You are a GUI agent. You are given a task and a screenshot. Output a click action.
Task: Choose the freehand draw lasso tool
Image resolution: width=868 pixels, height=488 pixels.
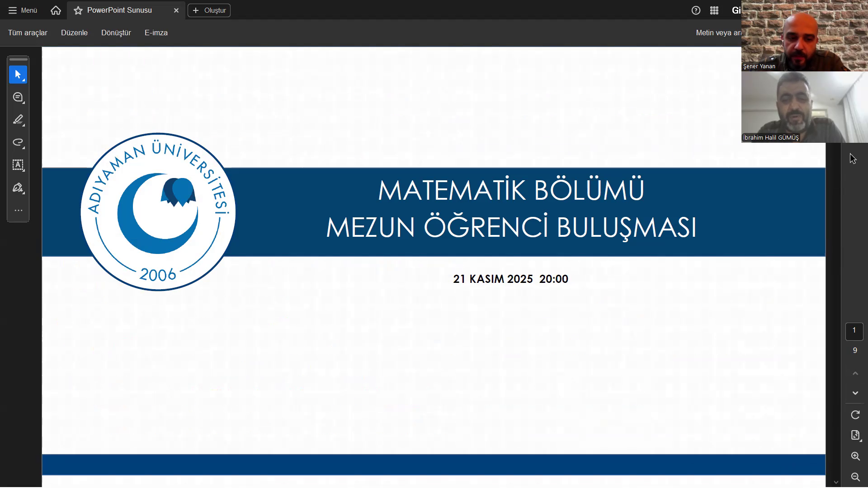[x=18, y=142]
